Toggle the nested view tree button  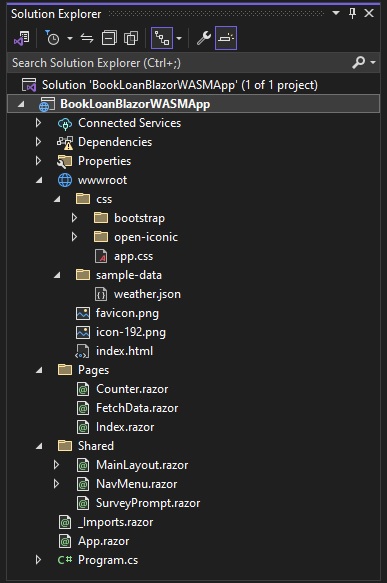(x=162, y=38)
